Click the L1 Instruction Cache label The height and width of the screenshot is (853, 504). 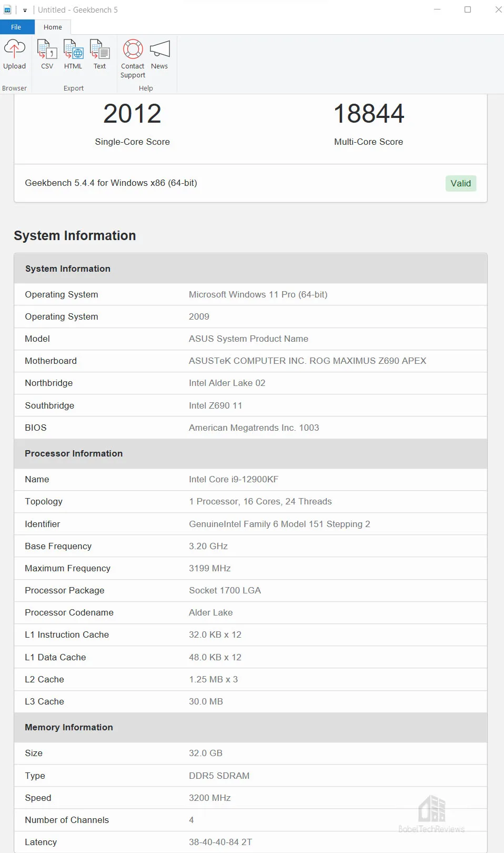point(67,634)
